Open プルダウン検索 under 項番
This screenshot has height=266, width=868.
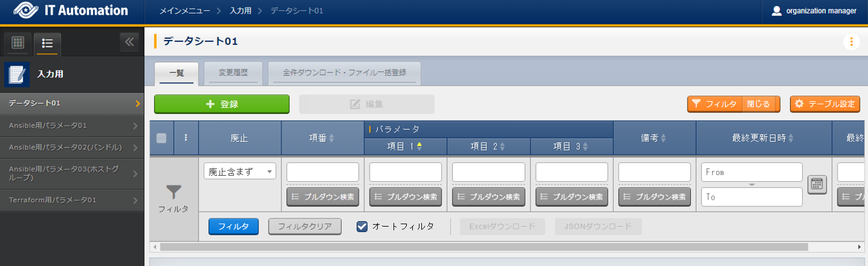323,197
